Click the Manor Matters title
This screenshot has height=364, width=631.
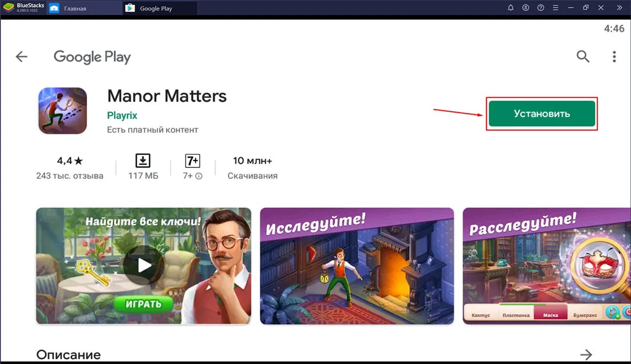click(167, 96)
